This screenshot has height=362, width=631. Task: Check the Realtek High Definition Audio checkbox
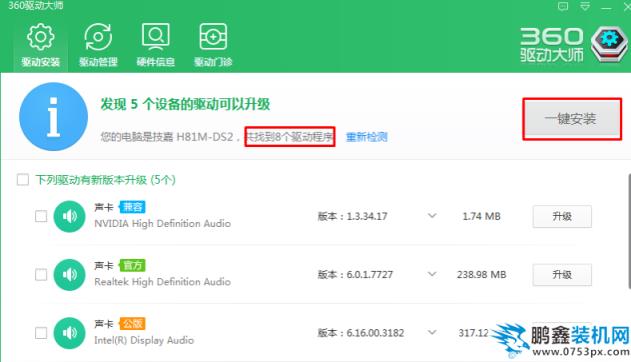[41, 275]
